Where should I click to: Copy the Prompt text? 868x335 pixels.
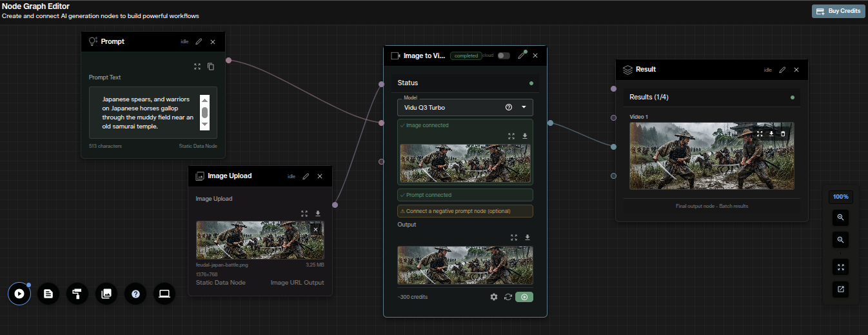tap(210, 66)
